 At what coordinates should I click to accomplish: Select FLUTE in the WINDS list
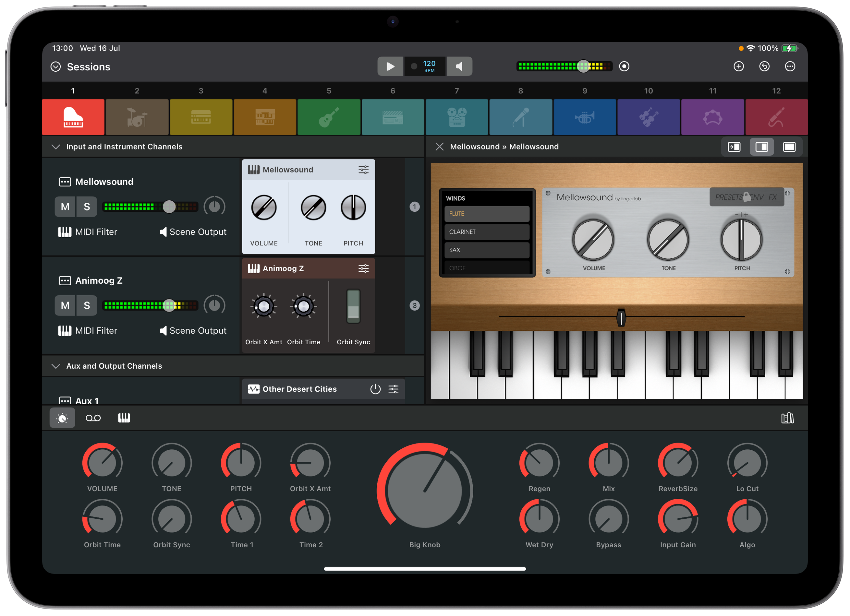click(x=486, y=214)
